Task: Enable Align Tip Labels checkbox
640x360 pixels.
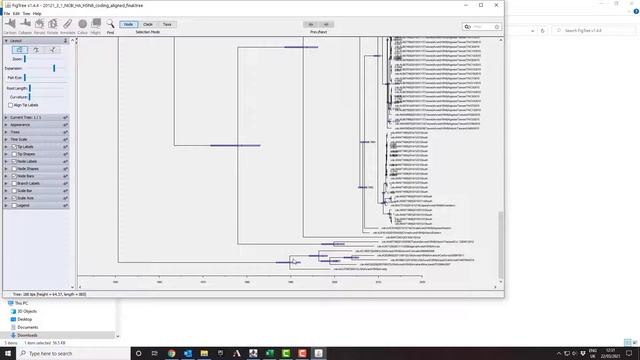Action: coord(11,105)
